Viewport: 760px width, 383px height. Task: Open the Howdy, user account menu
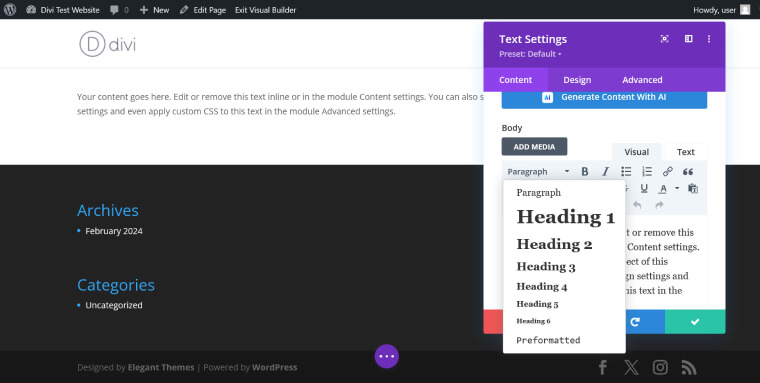point(721,10)
